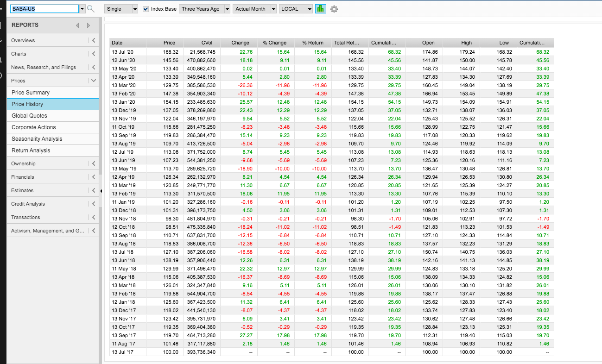Toggle the green bar chart icon
The width and height of the screenshot is (602, 364).
coord(320,9)
